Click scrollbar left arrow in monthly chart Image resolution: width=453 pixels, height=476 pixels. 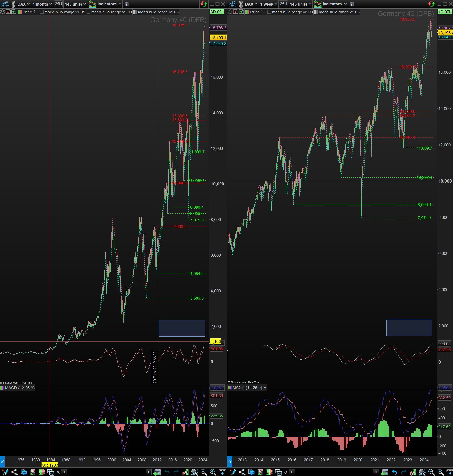pyautogui.click(x=64, y=472)
